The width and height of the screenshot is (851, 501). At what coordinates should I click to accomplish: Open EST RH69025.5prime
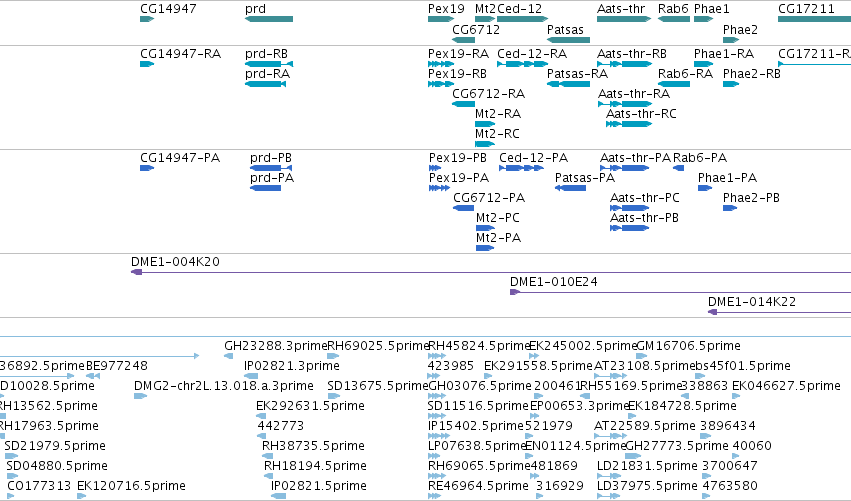[378, 346]
